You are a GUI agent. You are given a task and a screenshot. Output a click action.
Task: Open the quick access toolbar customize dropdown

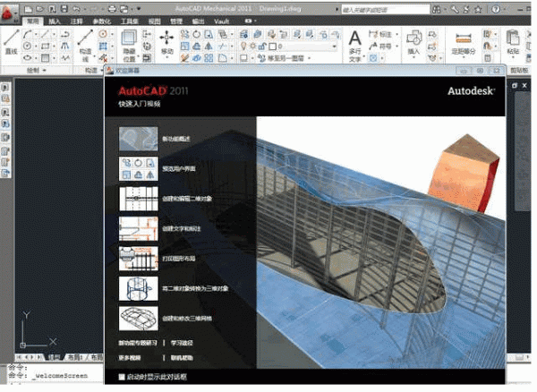tap(139, 9)
